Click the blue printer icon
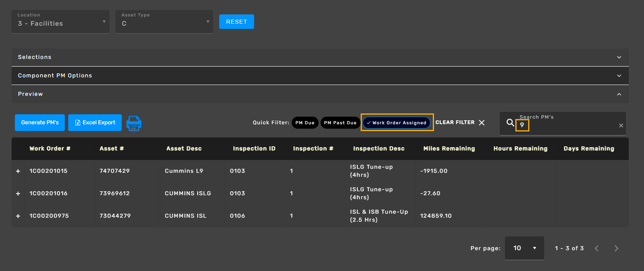 pyautogui.click(x=134, y=123)
